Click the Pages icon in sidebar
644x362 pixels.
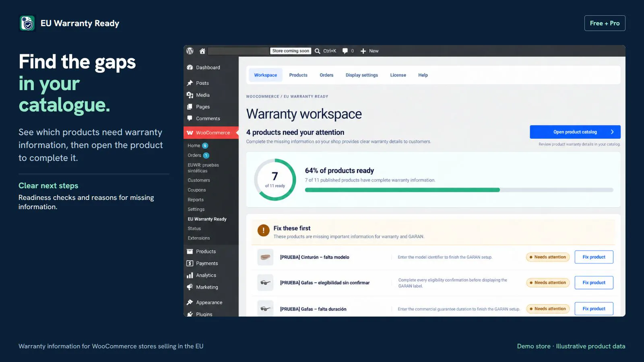[x=190, y=107]
